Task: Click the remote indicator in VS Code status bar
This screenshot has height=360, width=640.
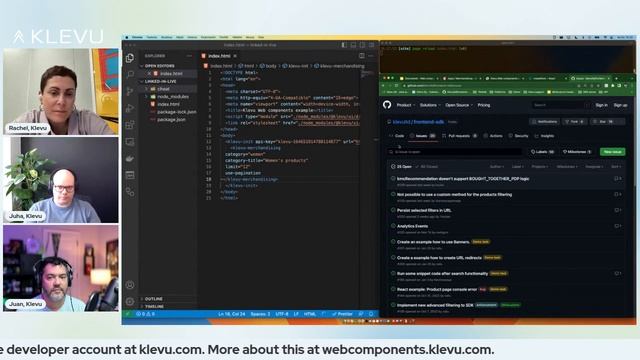Action: point(127,314)
